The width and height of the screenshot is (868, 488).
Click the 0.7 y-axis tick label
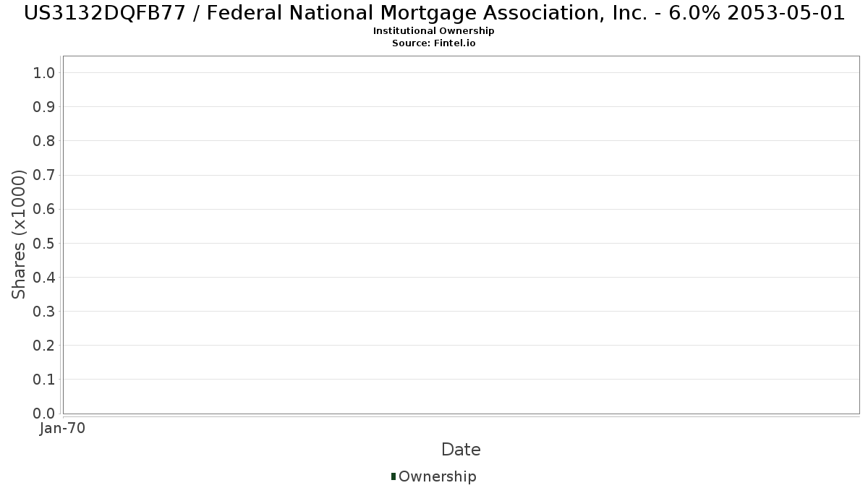(x=45, y=175)
